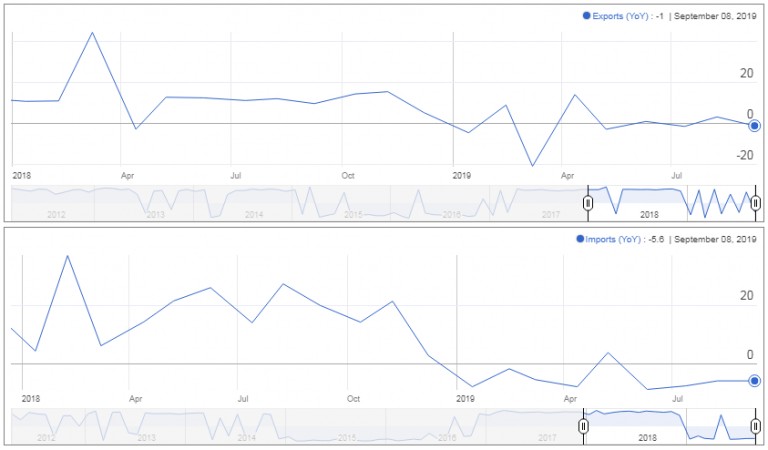Grab the left range handle of the Exports navigator

588,203
